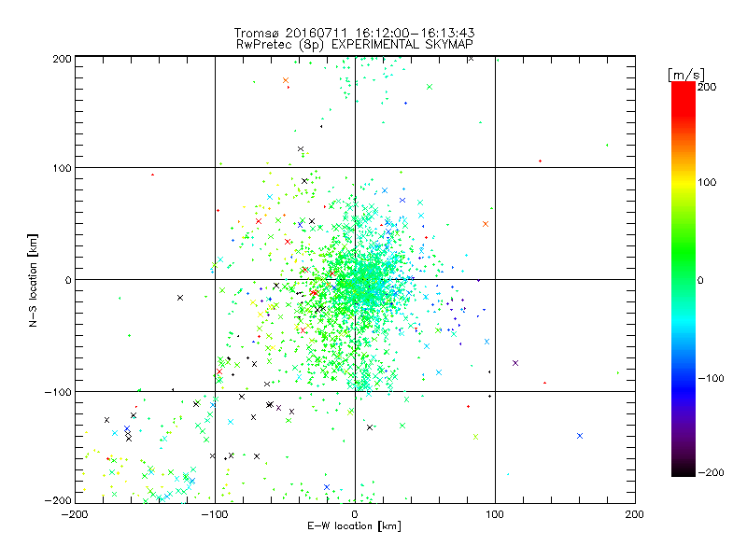This screenshot has height=560, width=747.
Task: Click the colorbar label '0'
Action: [700, 281]
